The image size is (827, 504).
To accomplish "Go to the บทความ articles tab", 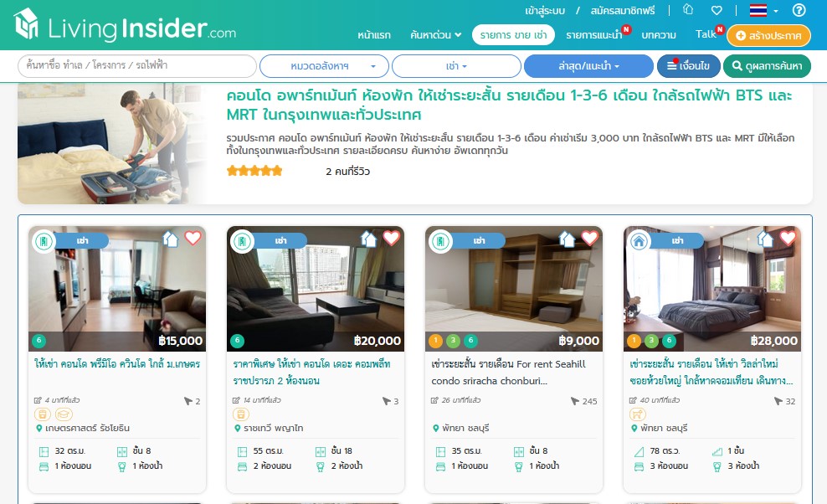I will 658,35.
